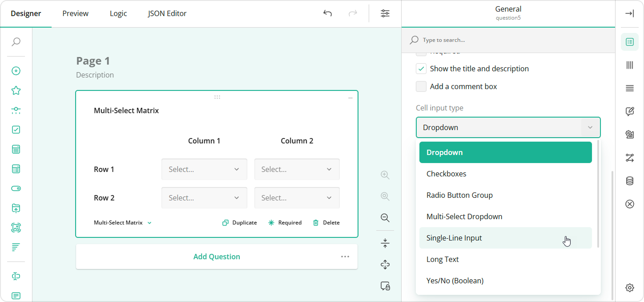Viewport: 644px width, 302px height.
Task: Open the Row 1 Column 1 Select dropdown
Action: pos(204,169)
